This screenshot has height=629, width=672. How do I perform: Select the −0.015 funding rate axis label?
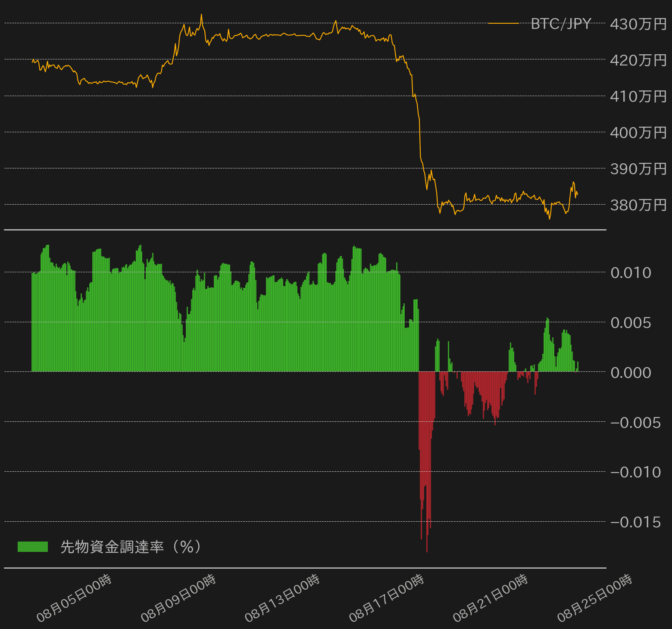[635, 522]
